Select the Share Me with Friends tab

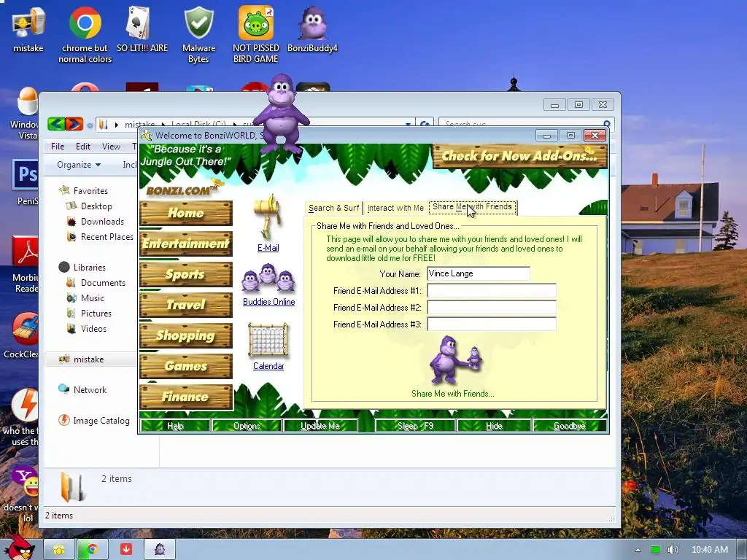pyautogui.click(x=472, y=207)
